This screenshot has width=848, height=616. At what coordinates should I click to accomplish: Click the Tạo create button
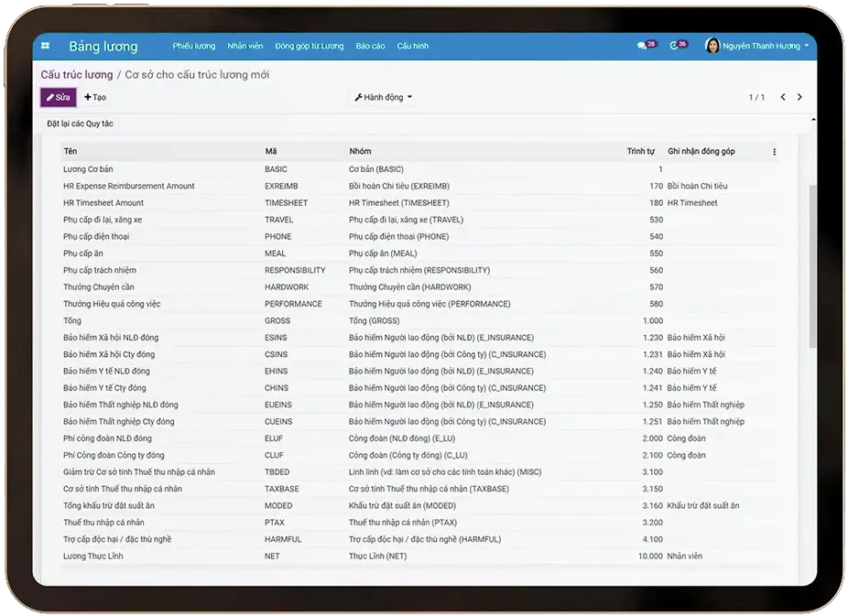pos(95,97)
